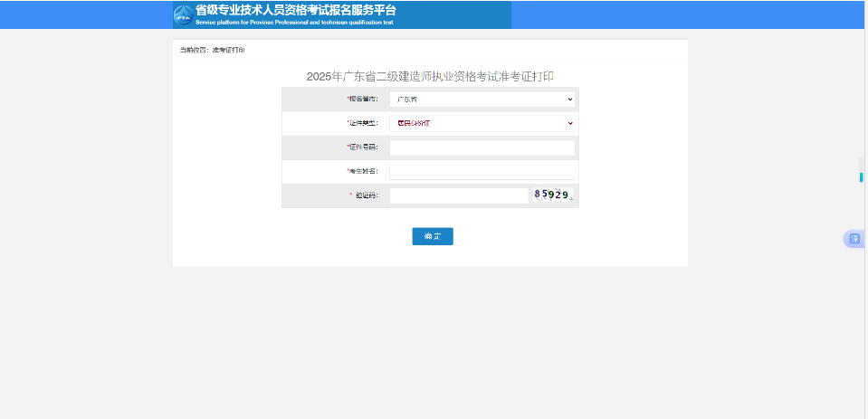This screenshot has width=868, height=419.
Task: Click the 验证码 field label
Action: [365, 195]
